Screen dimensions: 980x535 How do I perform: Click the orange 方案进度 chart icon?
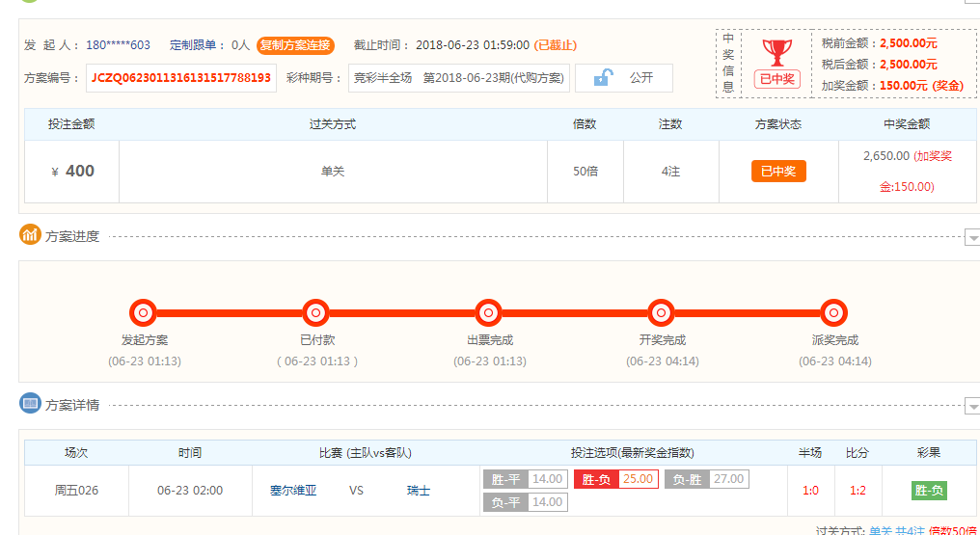point(31,234)
